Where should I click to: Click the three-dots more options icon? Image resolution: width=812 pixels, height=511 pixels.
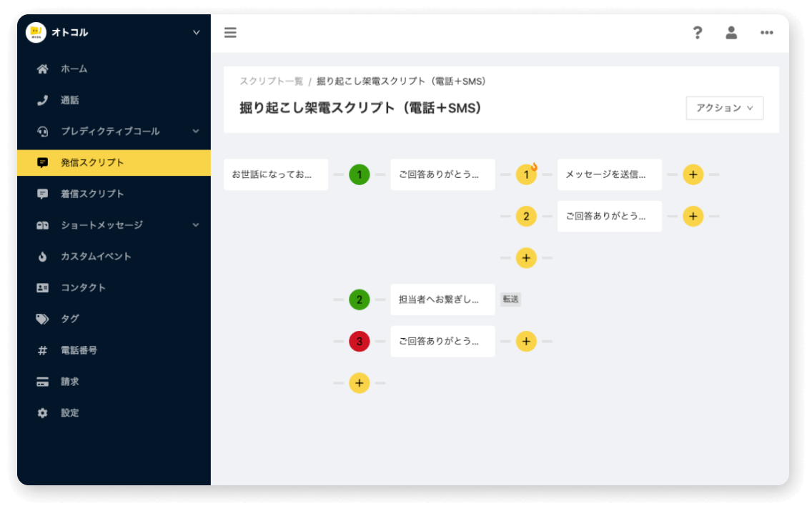(x=766, y=33)
